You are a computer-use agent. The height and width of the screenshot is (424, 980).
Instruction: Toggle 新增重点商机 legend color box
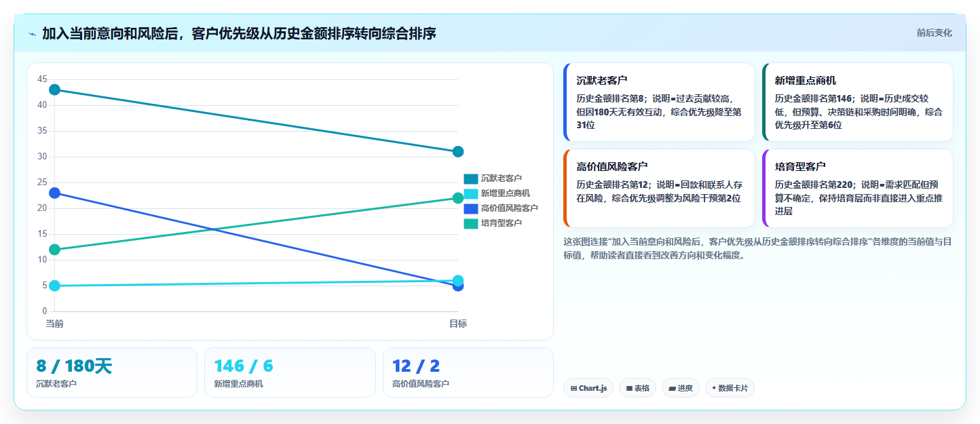[x=471, y=193]
